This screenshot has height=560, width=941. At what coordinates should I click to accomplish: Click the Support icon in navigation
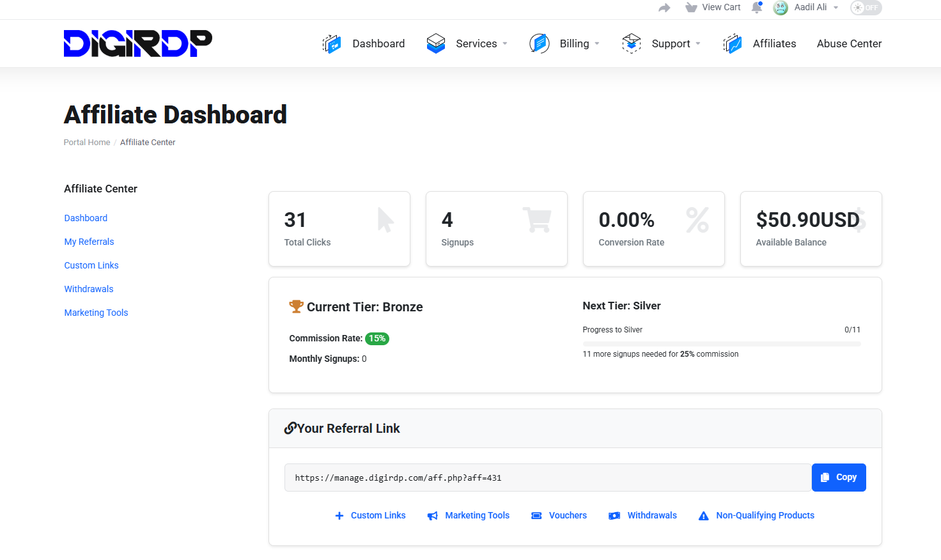tap(632, 43)
